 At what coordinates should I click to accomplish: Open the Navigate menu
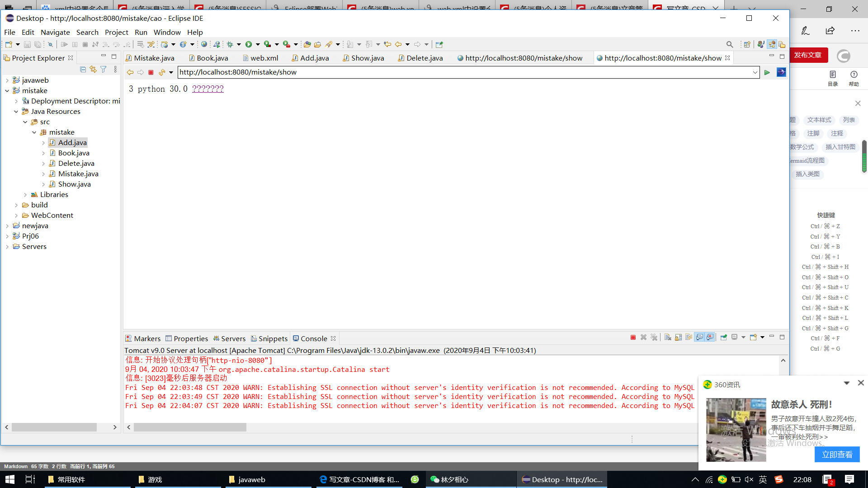pos(55,32)
